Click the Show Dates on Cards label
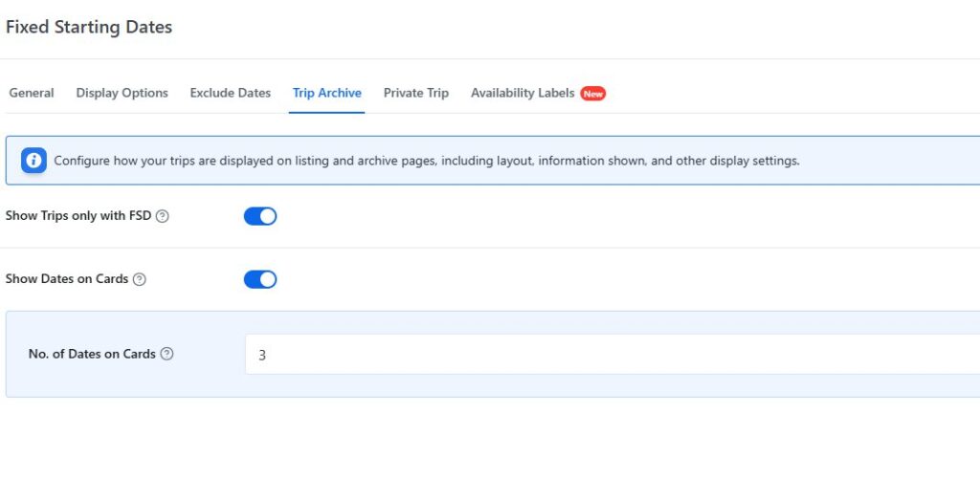Image resolution: width=980 pixels, height=480 pixels. [x=67, y=279]
